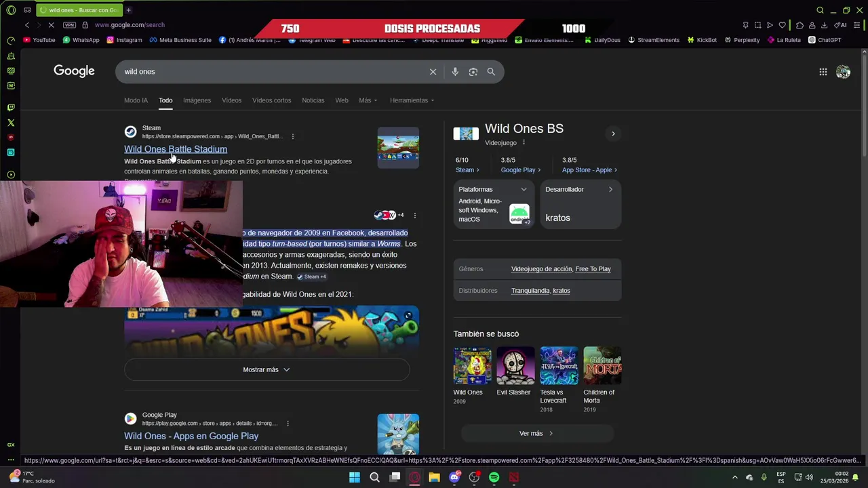Open the Opera GX menu logo

click(x=11, y=10)
